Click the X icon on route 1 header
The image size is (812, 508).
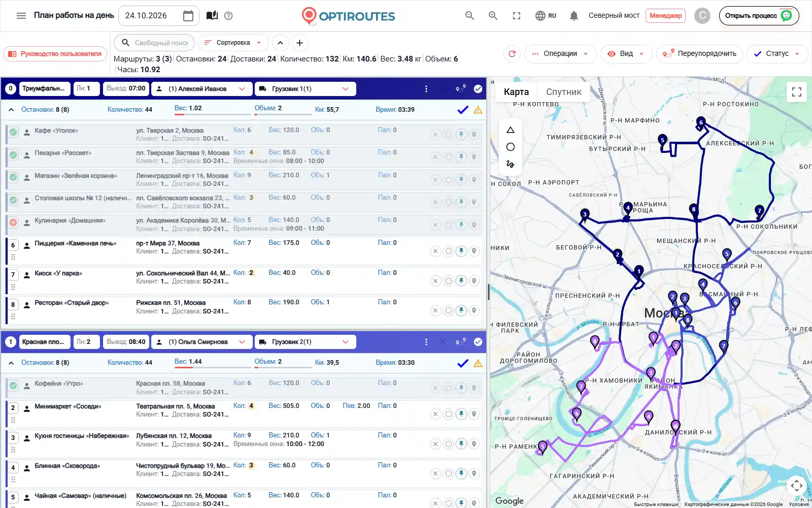point(443,342)
